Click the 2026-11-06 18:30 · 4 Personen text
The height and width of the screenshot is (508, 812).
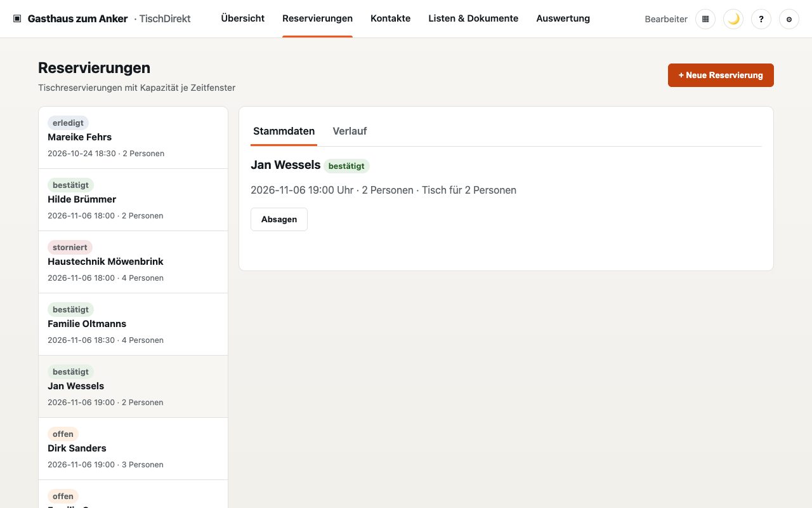[x=105, y=340]
